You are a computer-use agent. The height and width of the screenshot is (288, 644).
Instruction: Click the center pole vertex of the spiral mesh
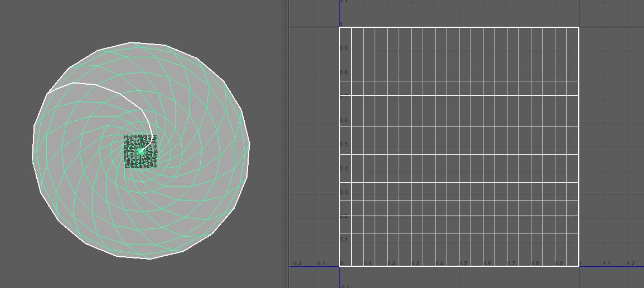tap(141, 151)
